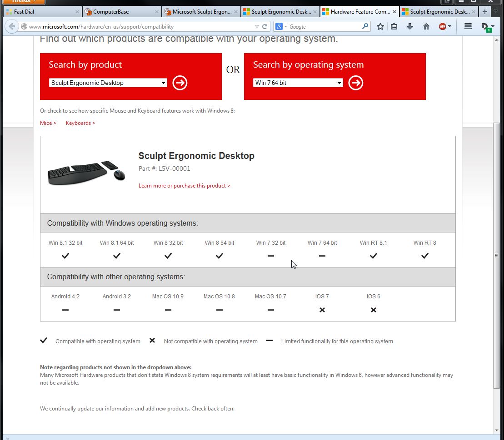The height and width of the screenshot is (440, 504).
Task: Click the Win RT 8 checkmark
Action: coord(424,256)
